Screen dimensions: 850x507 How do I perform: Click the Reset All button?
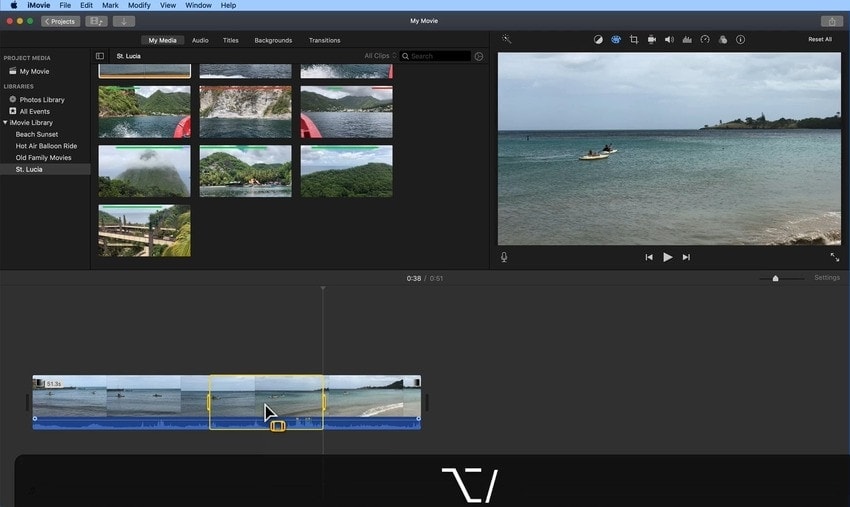(x=820, y=39)
